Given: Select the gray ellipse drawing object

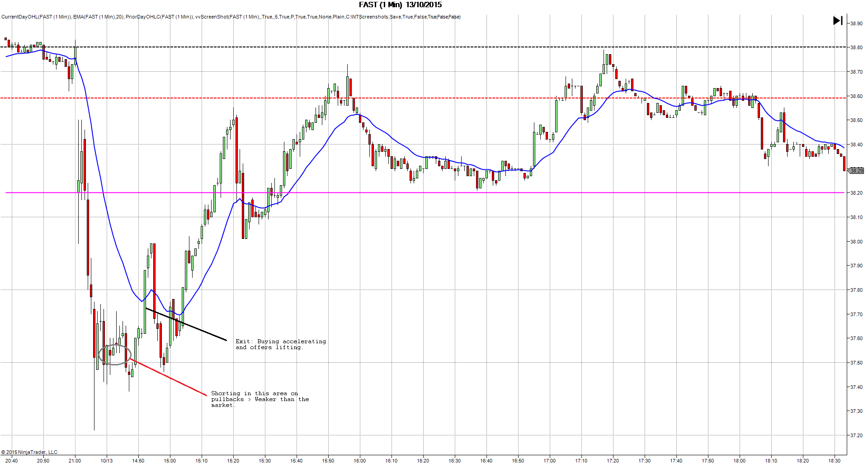Looking at the screenshot, I should tap(115, 355).
